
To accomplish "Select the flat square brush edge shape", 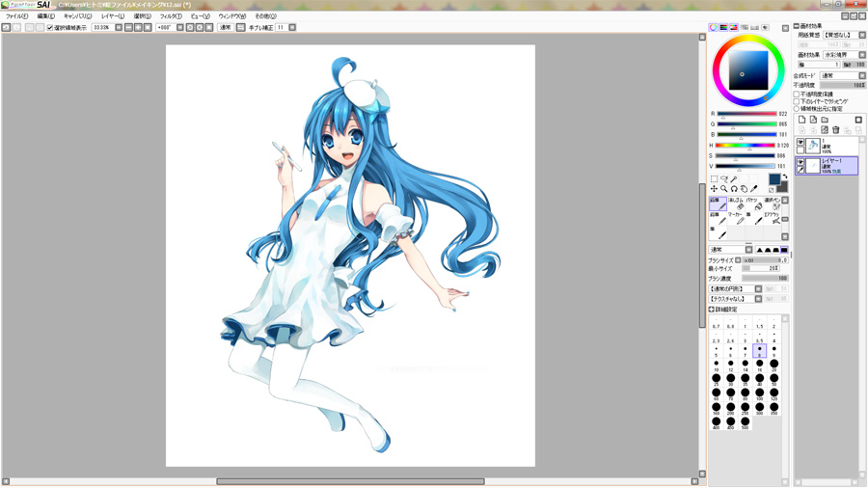I will tap(784, 250).
